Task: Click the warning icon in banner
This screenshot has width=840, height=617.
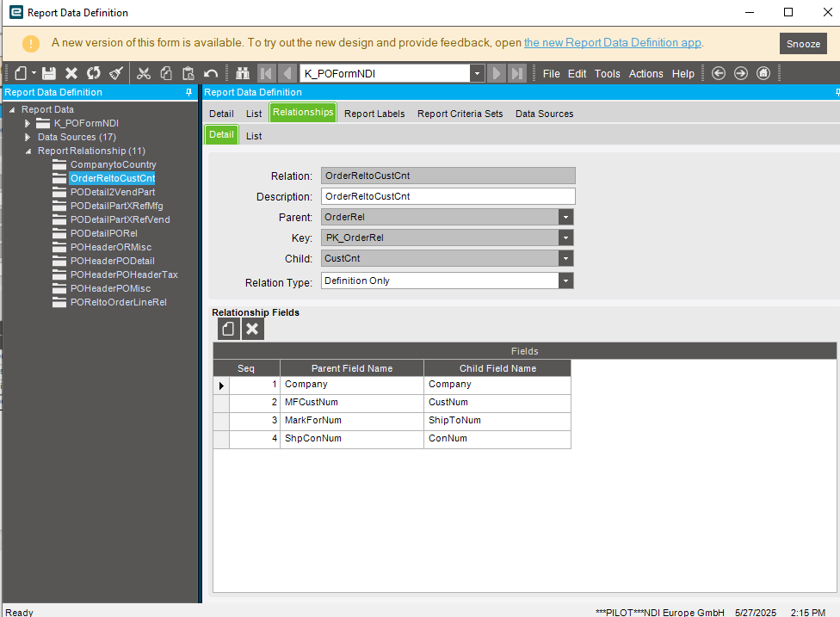Action: tap(30, 43)
